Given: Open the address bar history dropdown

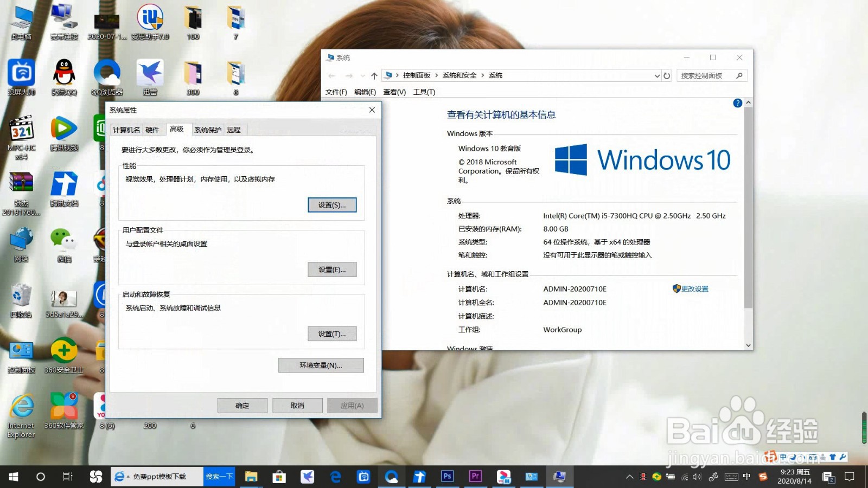Looking at the screenshot, I should pos(656,75).
